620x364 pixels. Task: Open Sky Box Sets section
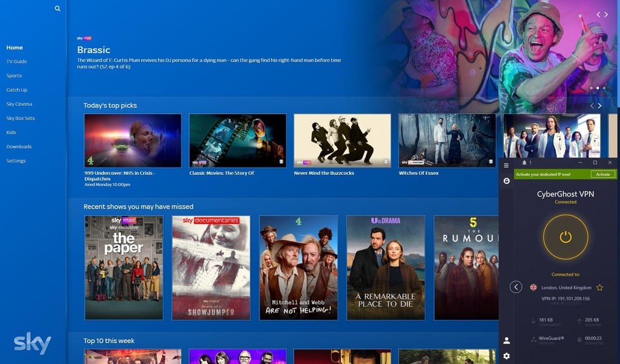pos(21,119)
